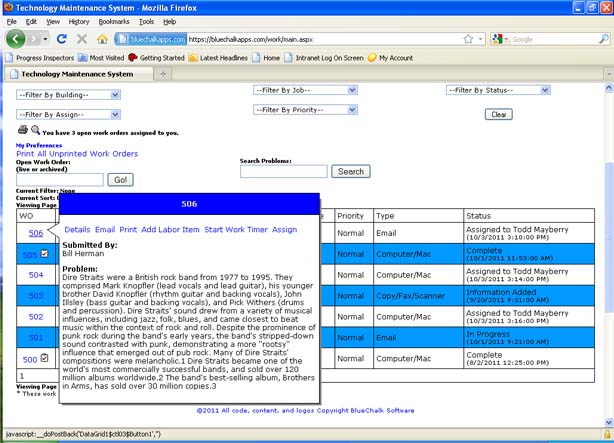Open a new tab with plus button
614x443 pixels.
coord(163,74)
